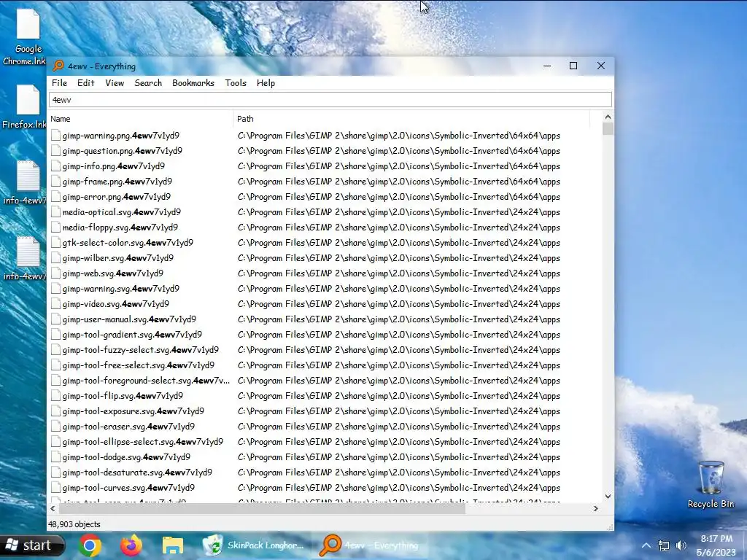Screen dimensions: 747x560
Task: Click path cell of gimp-warning.png row
Action: [x=399, y=135]
